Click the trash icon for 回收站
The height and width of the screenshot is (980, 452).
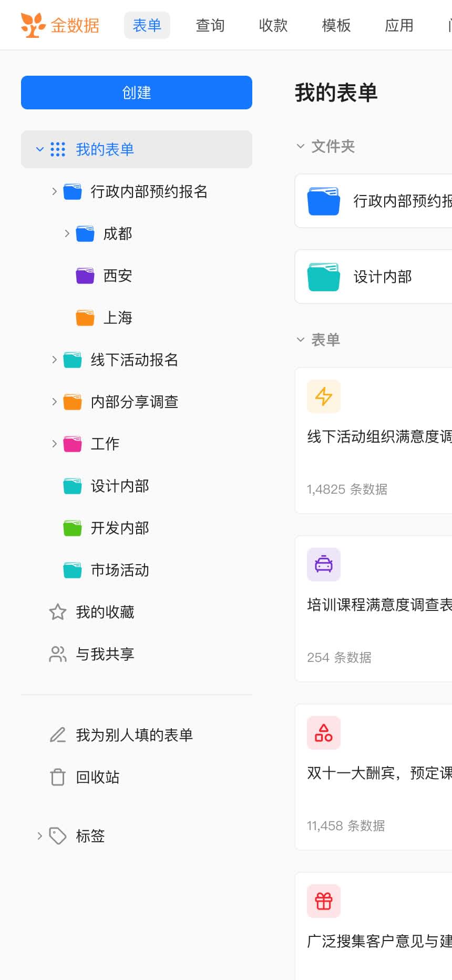coord(58,777)
